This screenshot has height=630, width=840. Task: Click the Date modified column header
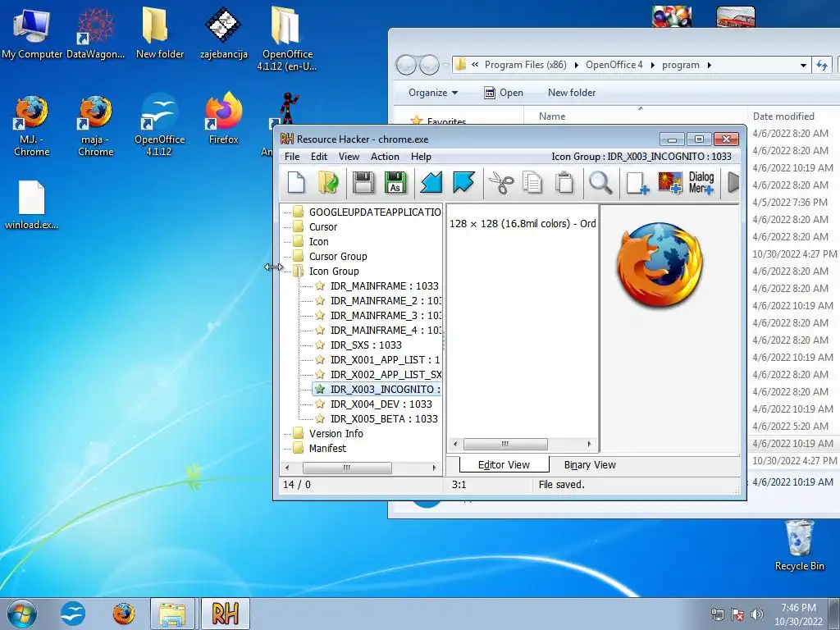pyautogui.click(x=783, y=116)
